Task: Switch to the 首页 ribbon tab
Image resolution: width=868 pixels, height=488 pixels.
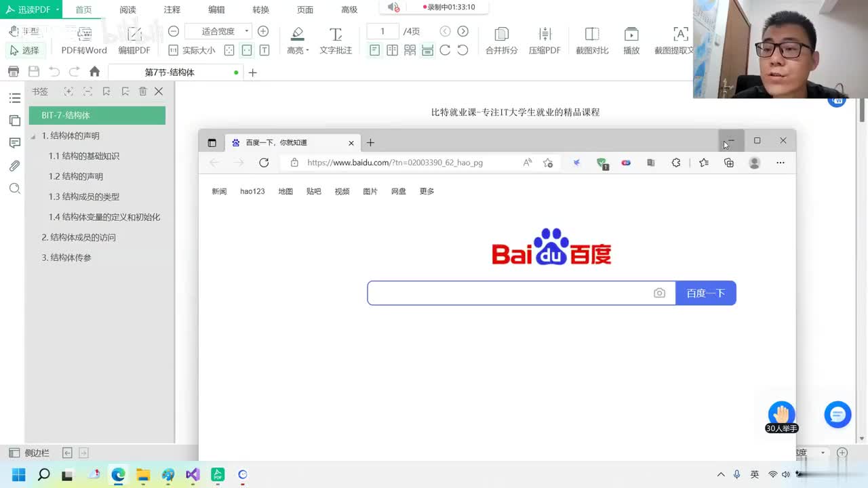Action: click(83, 9)
